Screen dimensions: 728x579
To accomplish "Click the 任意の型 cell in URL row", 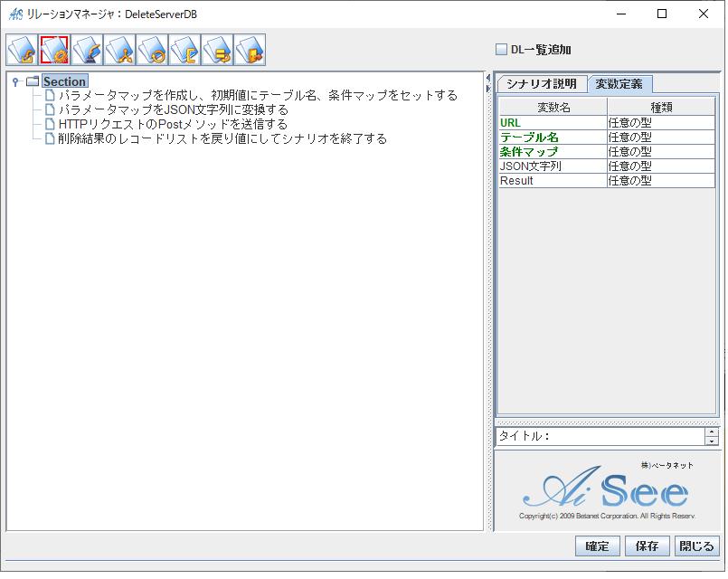I will click(x=661, y=122).
